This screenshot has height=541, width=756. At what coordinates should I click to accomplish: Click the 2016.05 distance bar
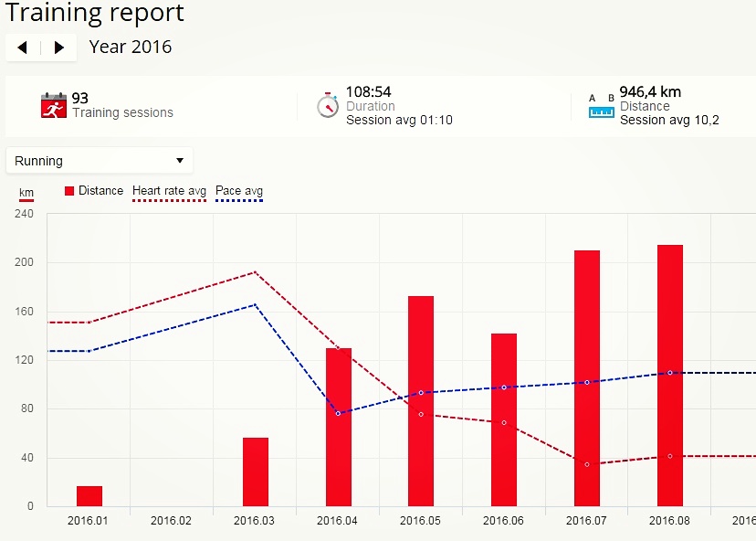(421, 400)
